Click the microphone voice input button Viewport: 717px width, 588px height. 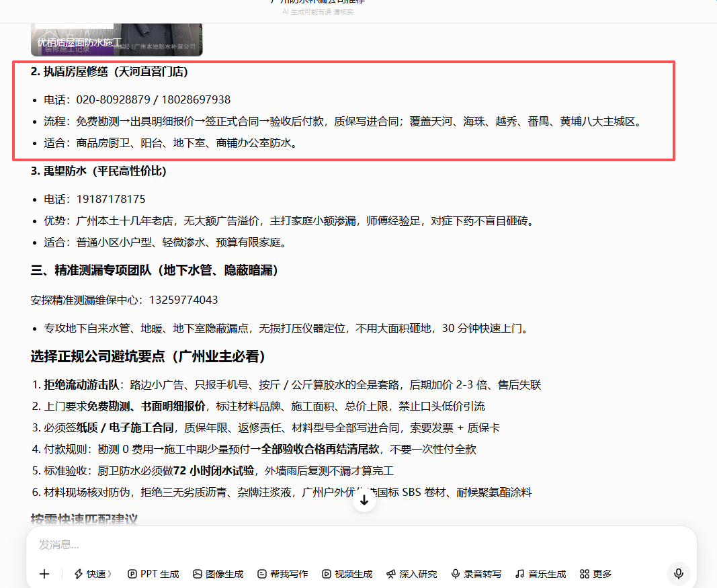click(x=679, y=574)
